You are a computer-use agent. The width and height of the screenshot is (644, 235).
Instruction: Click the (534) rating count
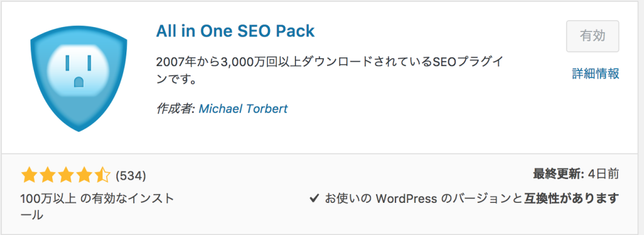pyautogui.click(x=131, y=176)
